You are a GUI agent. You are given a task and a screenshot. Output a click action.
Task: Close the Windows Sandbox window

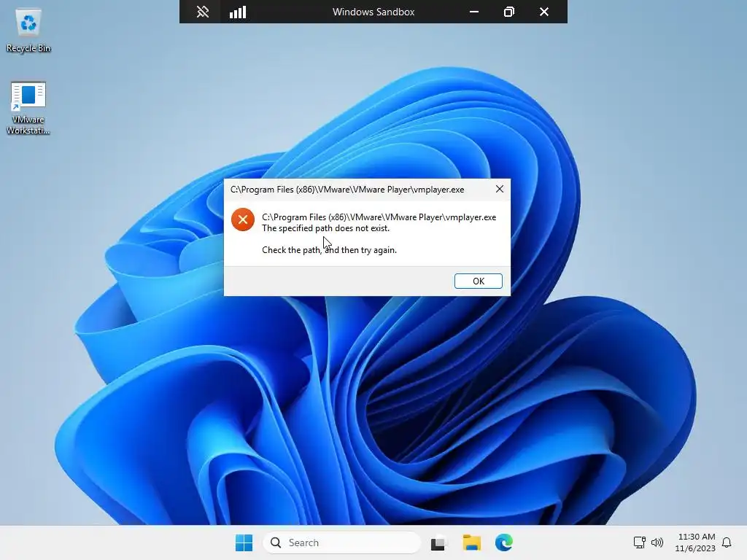pyautogui.click(x=544, y=12)
